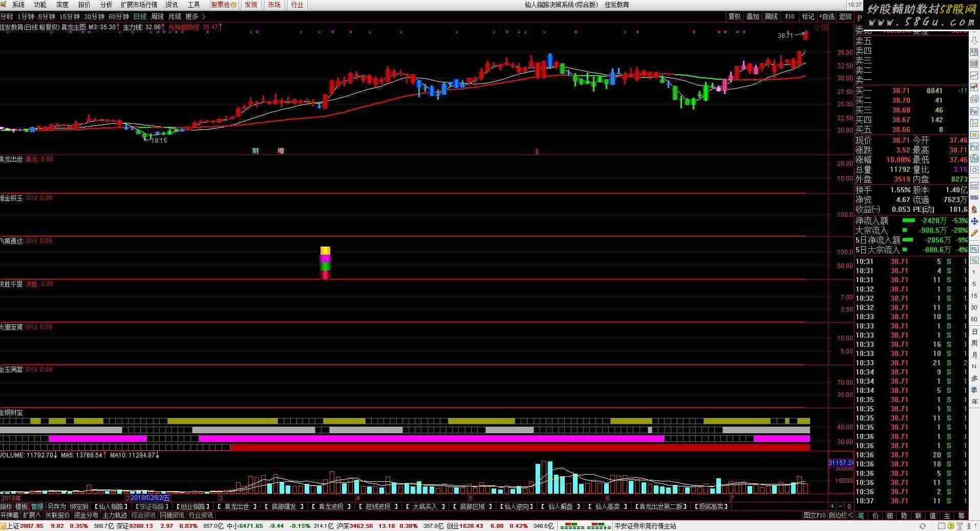Click the 发现 button in top bar
This screenshot has height=531, width=980.
pos(251,5)
